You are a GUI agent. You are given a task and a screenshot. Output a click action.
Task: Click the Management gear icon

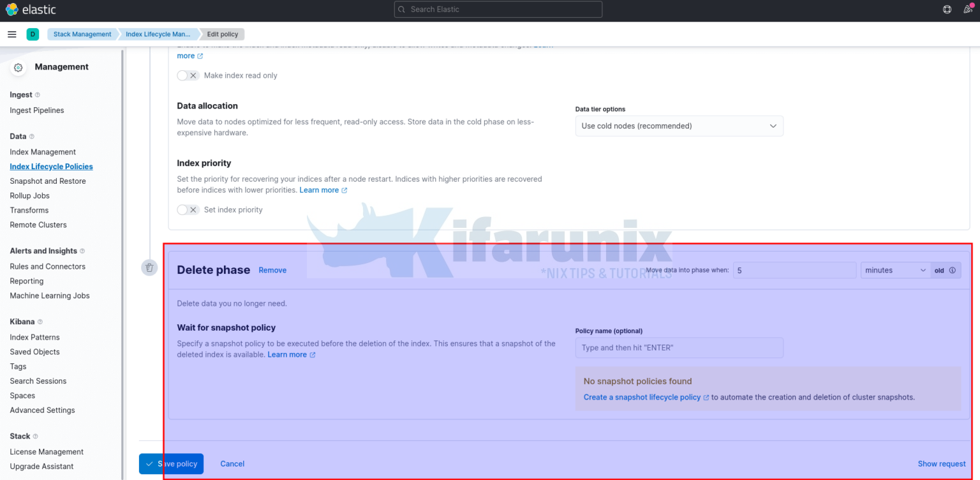pos(18,67)
